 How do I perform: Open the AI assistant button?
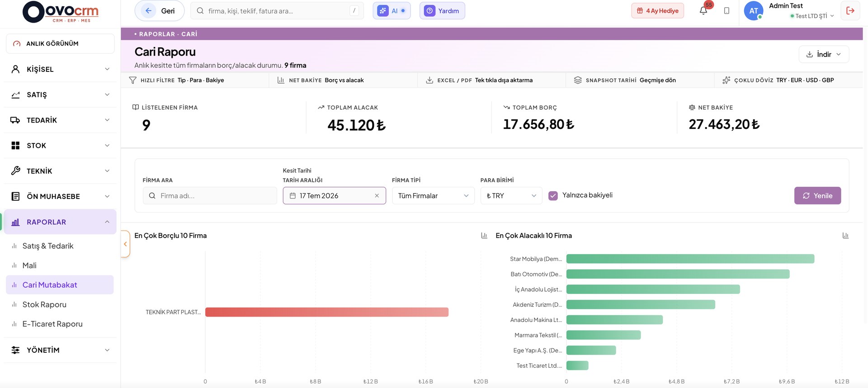(392, 11)
